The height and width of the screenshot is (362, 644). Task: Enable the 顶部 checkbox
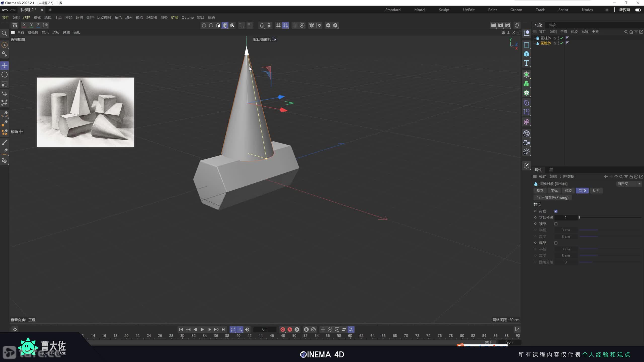point(556,224)
